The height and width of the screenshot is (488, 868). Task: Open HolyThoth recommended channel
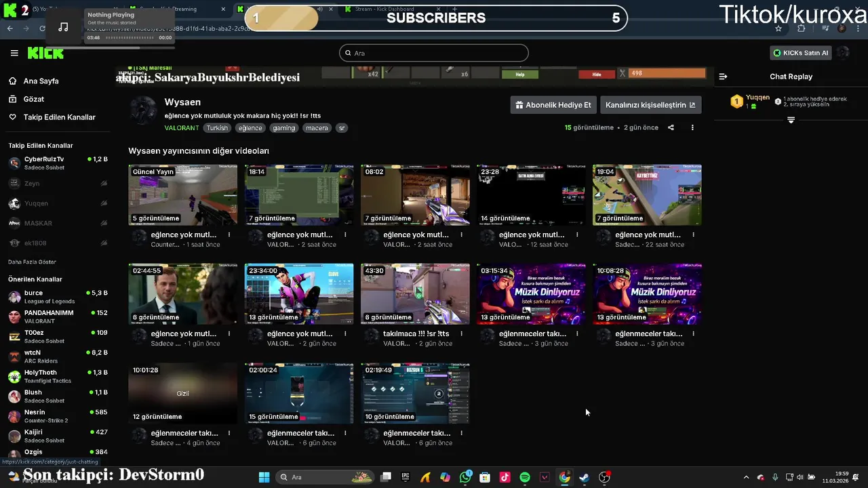click(x=58, y=376)
